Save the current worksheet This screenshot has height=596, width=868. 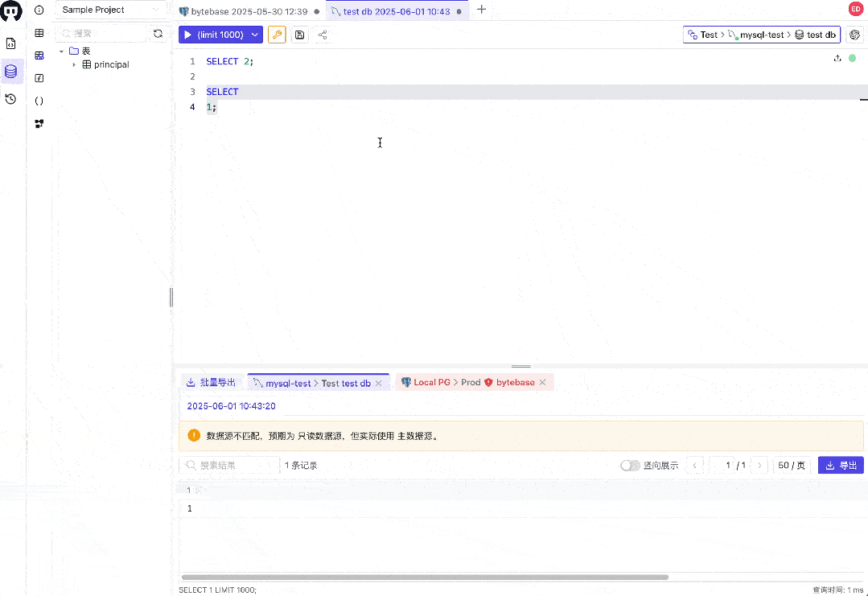pyautogui.click(x=299, y=35)
